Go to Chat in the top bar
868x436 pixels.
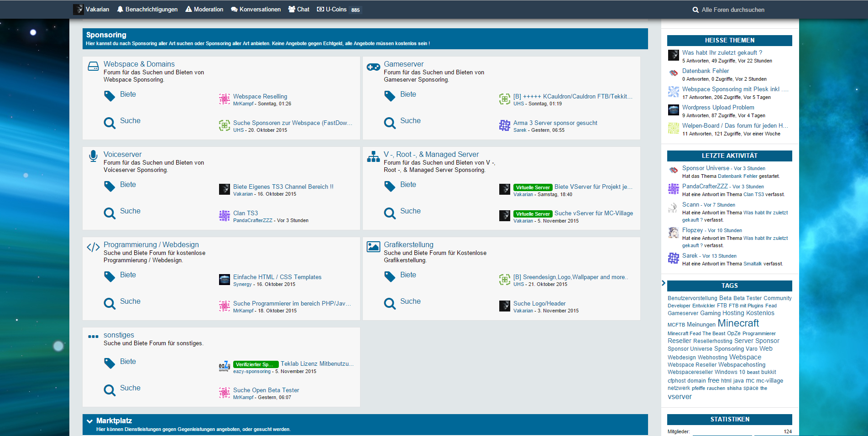(x=298, y=10)
